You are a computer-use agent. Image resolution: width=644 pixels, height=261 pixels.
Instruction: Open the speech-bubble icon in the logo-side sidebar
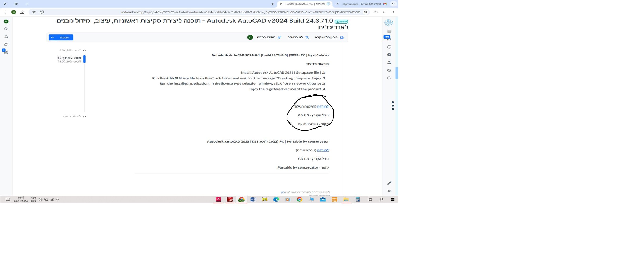[389, 78]
